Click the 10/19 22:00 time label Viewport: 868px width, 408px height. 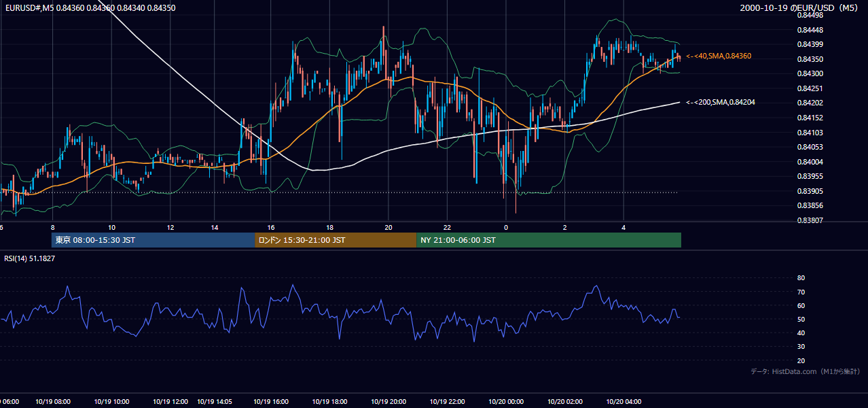(x=447, y=401)
